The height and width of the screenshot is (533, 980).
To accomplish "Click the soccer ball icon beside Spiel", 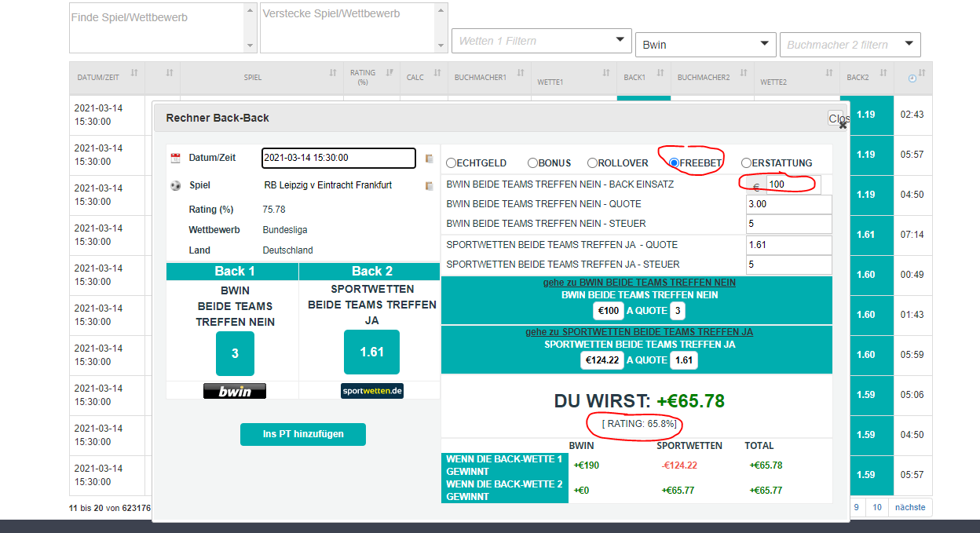I will click(x=175, y=186).
